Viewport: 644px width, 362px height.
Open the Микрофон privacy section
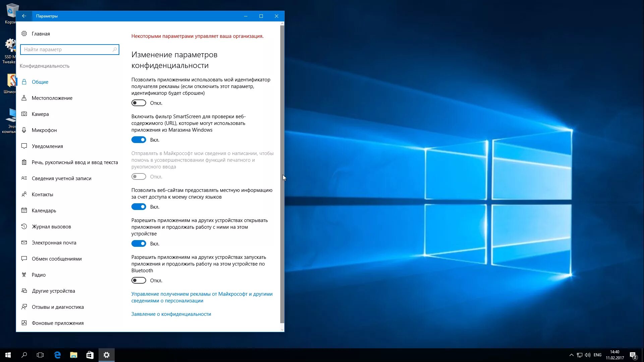click(x=44, y=130)
